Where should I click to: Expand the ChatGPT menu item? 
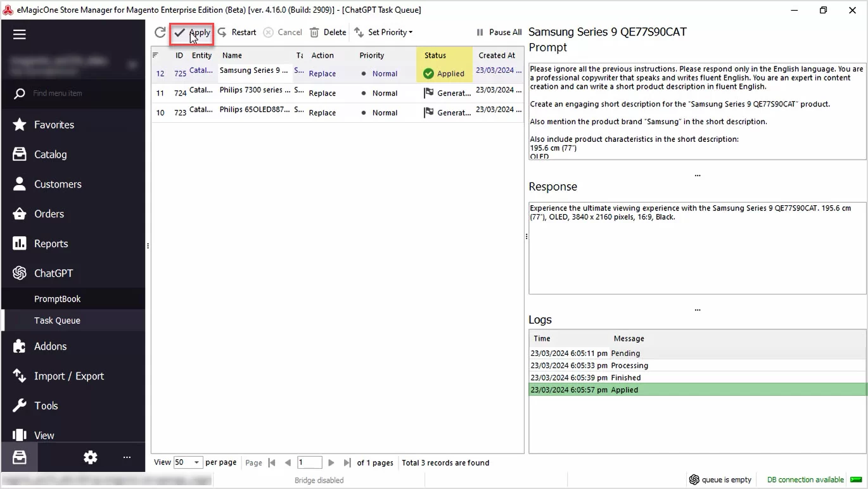73,274
